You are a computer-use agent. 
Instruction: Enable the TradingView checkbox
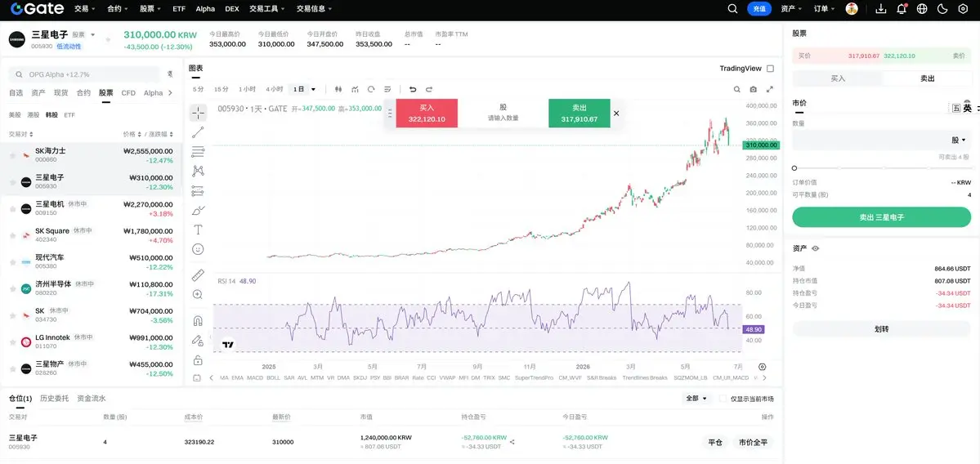[x=770, y=69]
